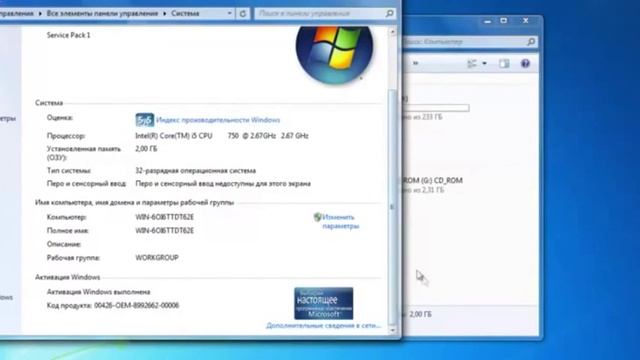The image size is (640, 360).
Task: Click the scroll down arrow in the System window
Action: point(393,330)
